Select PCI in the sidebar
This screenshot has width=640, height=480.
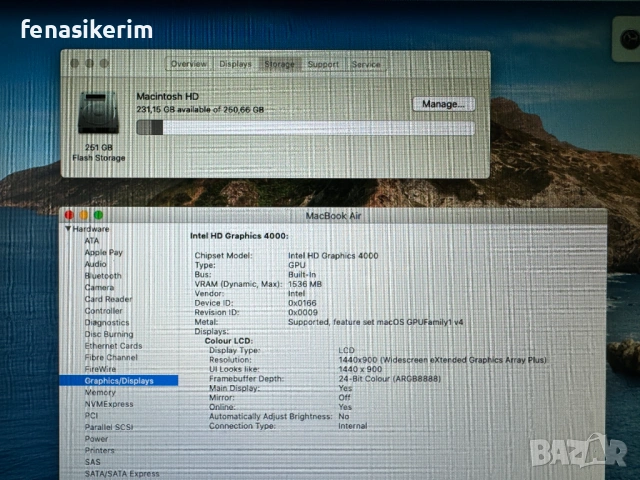coord(91,416)
